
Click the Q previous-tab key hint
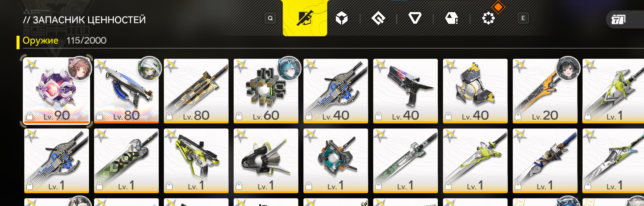pyautogui.click(x=270, y=18)
